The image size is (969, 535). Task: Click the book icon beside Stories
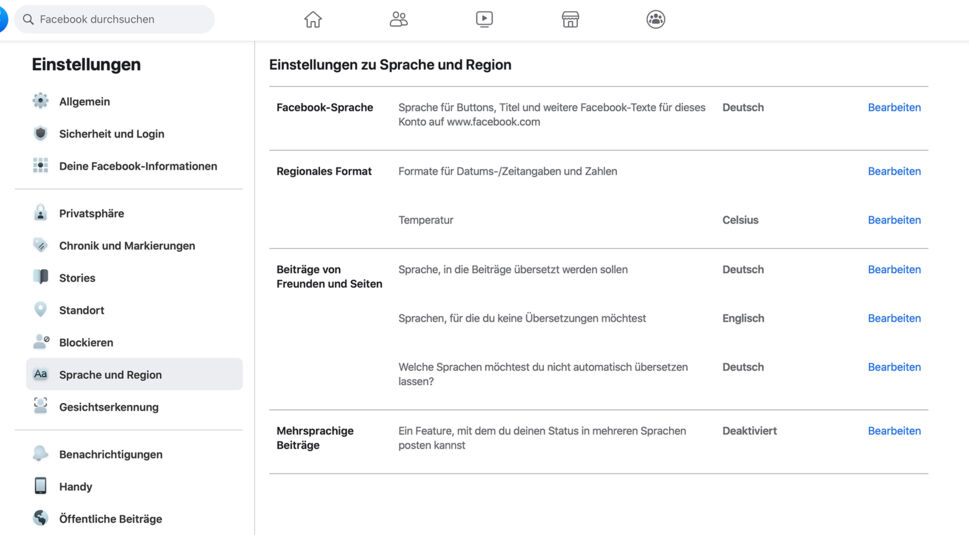(40, 277)
